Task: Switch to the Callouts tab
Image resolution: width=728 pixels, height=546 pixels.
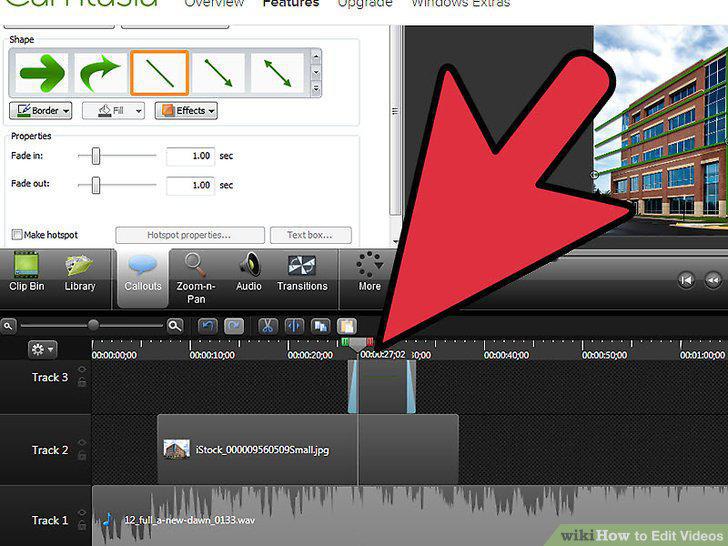Action: [x=143, y=278]
